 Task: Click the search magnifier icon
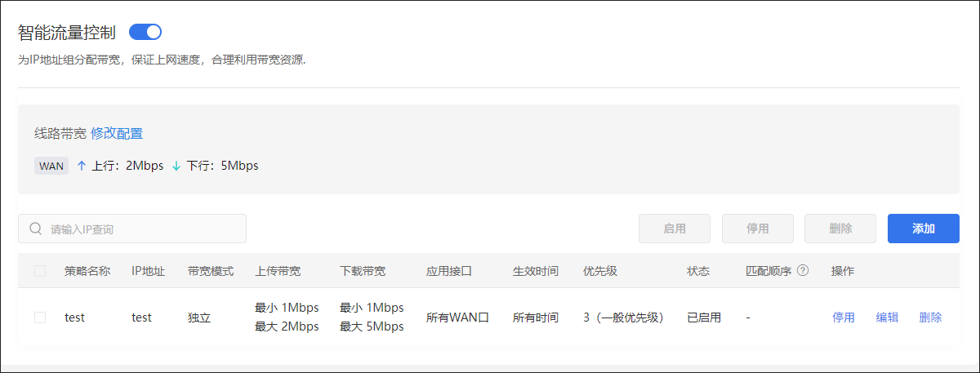35,229
